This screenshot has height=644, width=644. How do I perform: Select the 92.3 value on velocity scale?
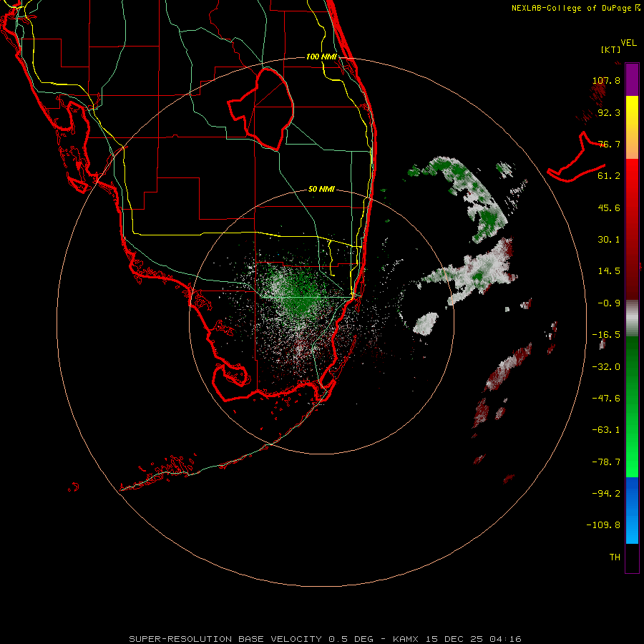(609, 112)
